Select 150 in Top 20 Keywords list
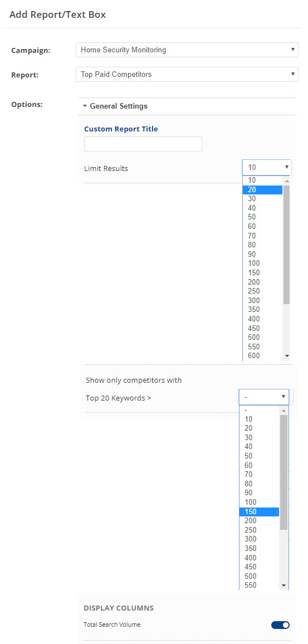Viewport: 308px width, 644px height. [259, 512]
